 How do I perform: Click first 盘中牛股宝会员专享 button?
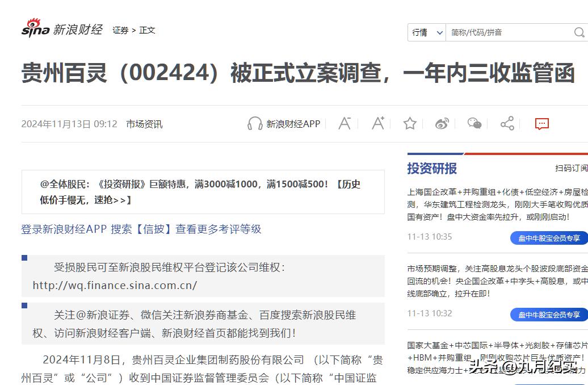(x=548, y=238)
